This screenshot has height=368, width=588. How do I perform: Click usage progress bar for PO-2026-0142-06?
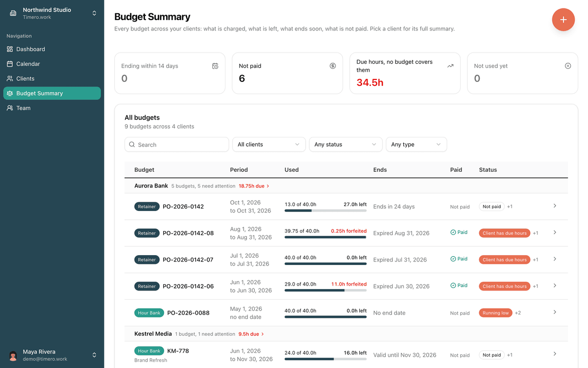(x=325, y=290)
